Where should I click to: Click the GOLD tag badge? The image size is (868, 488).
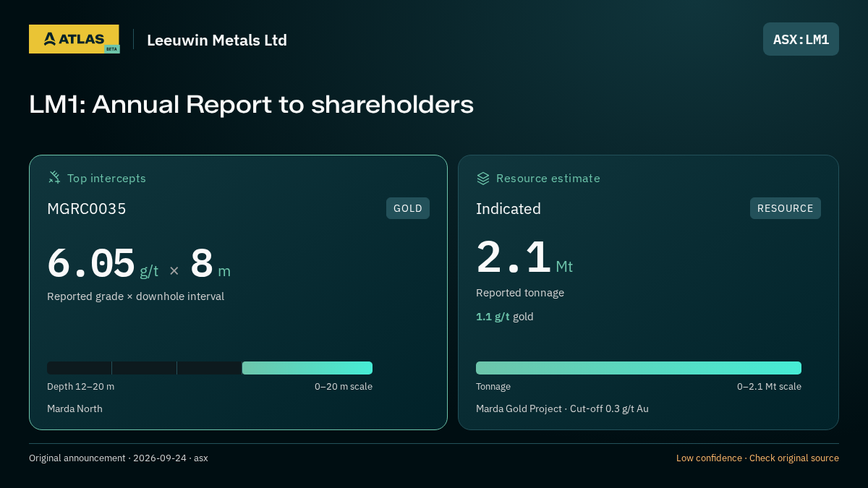coord(408,208)
